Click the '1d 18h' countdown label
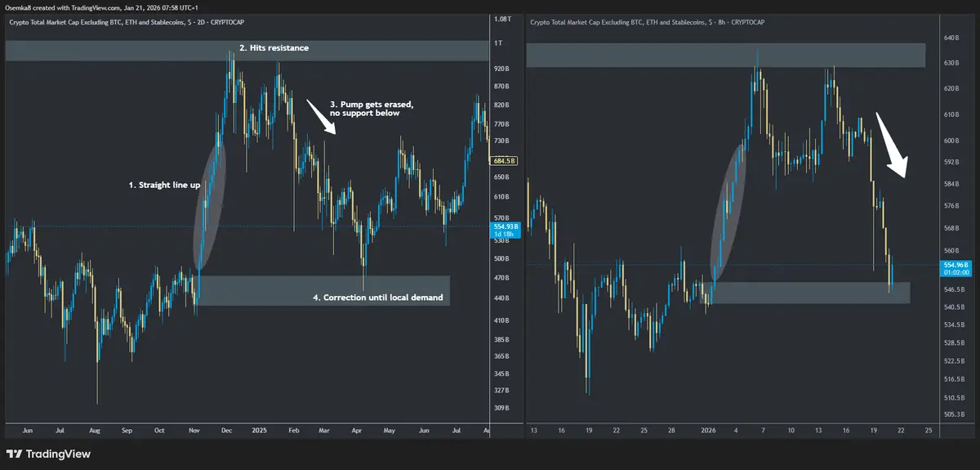Viewport: 980px width, 470px height. click(503, 235)
